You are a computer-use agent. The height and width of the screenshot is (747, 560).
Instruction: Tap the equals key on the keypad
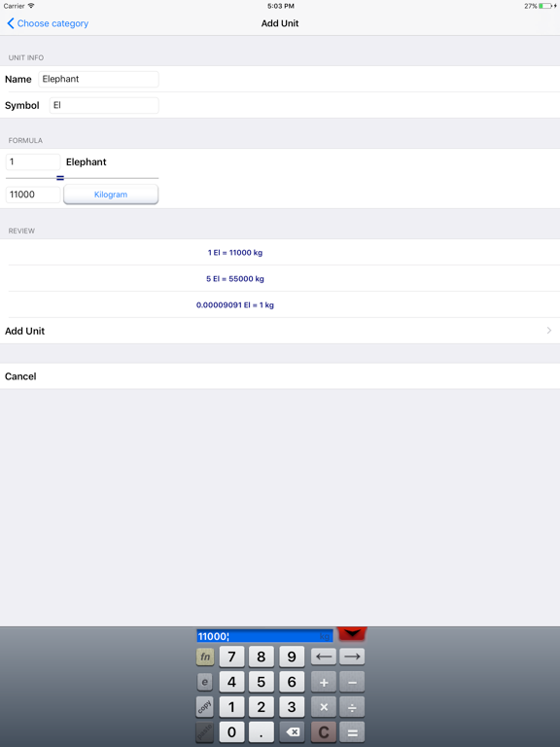point(352,731)
